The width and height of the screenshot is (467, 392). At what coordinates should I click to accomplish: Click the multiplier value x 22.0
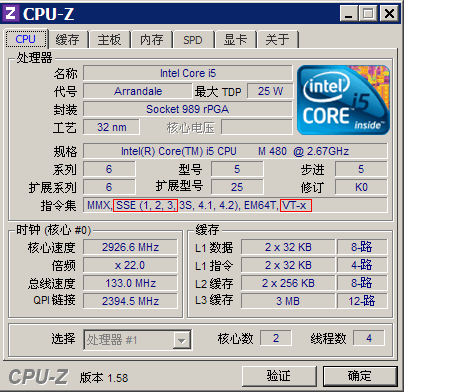point(130,265)
